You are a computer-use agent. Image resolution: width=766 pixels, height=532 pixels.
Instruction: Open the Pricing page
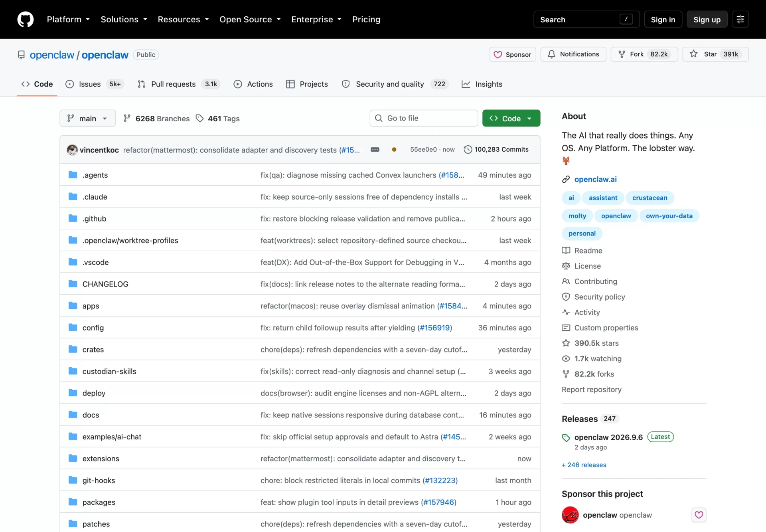click(366, 19)
